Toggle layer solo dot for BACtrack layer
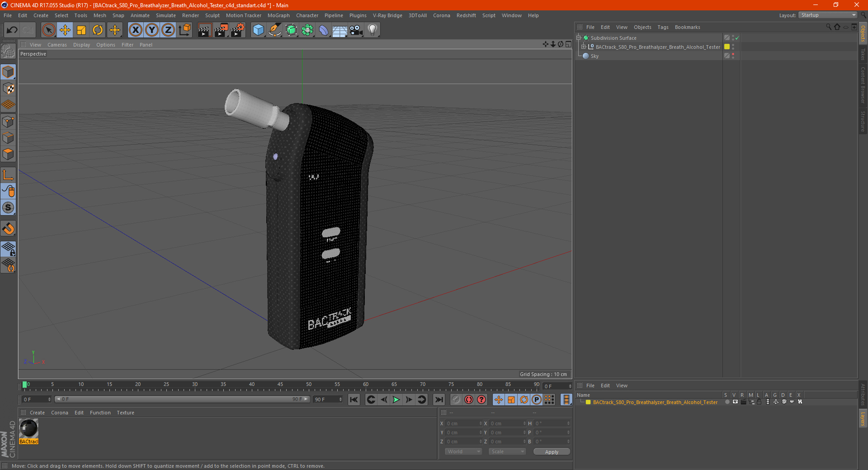 727,402
